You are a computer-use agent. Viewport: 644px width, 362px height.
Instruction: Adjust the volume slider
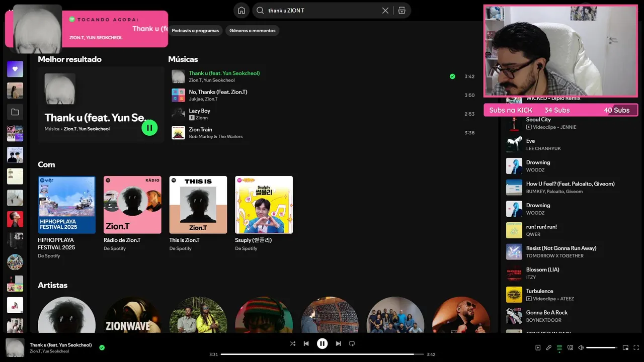[x=602, y=347]
